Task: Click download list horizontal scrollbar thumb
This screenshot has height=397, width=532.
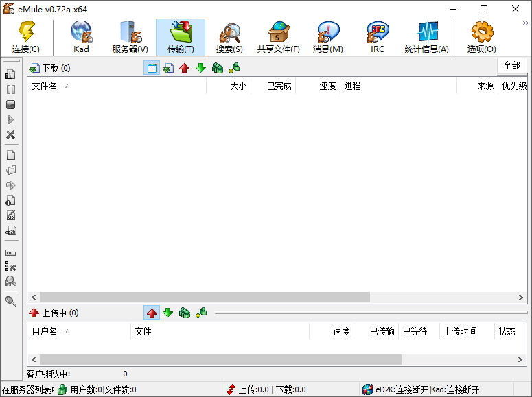Action: point(205,298)
